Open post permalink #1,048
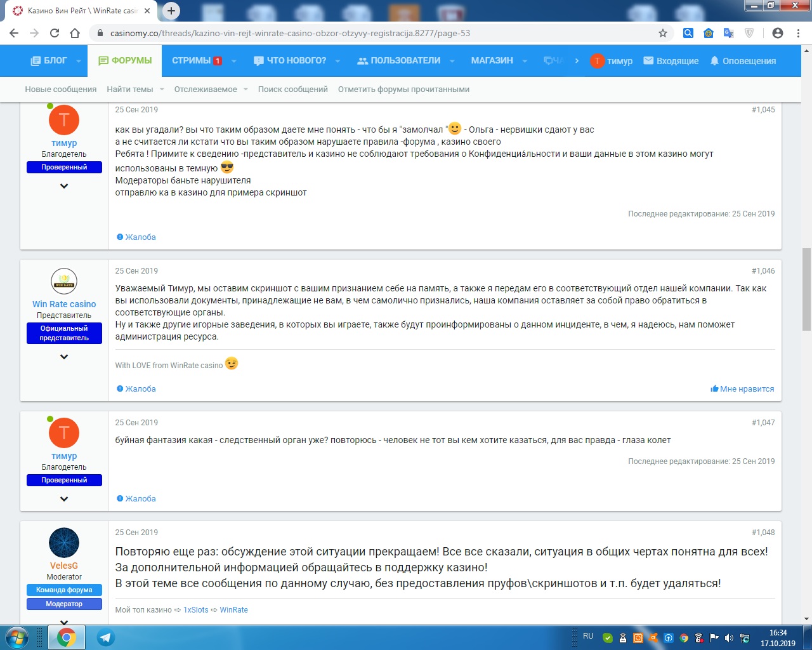Image resolution: width=812 pixels, height=650 pixels. pos(763,533)
